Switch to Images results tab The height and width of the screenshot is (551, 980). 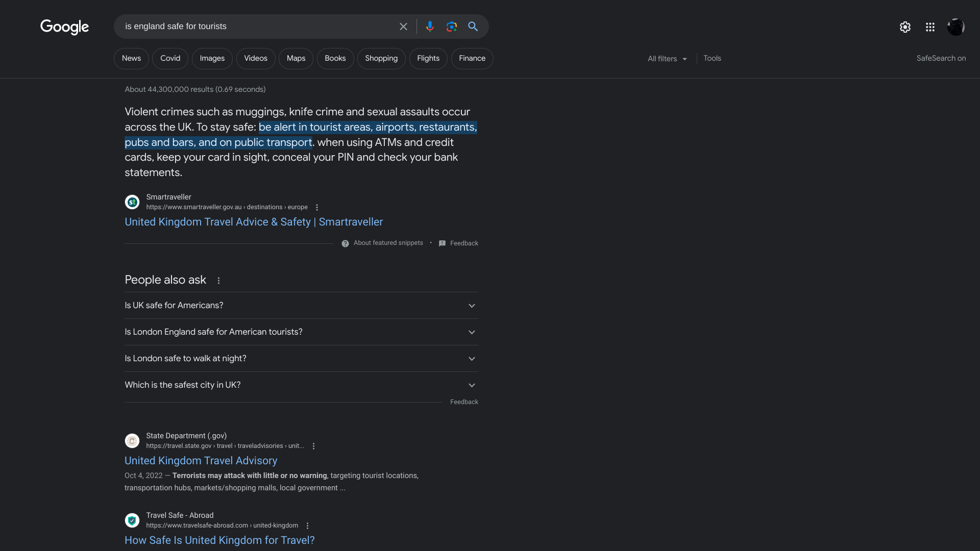(212, 59)
